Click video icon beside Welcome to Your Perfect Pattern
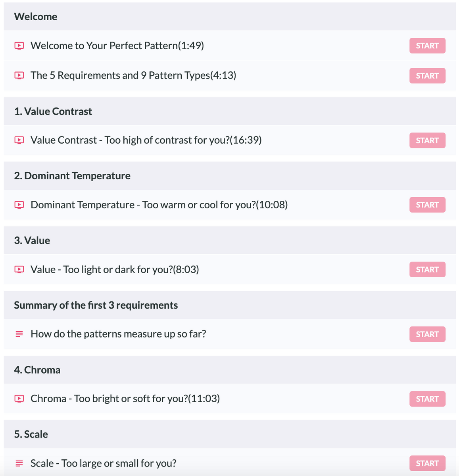 [19, 46]
